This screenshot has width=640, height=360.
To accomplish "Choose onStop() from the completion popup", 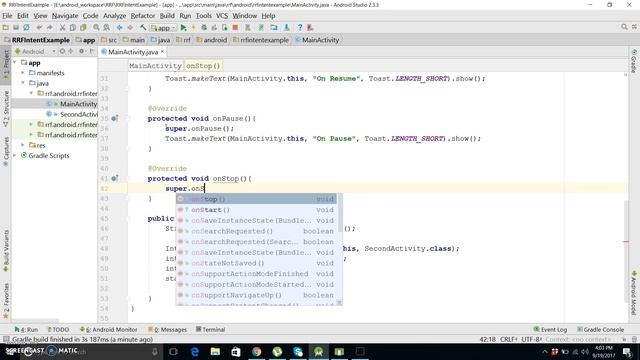I will tap(256, 199).
